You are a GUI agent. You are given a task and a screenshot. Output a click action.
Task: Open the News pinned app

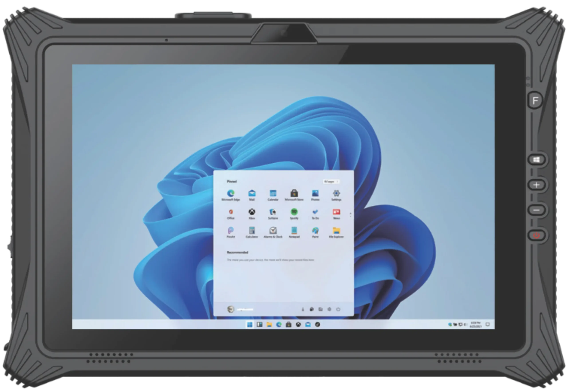coord(336,214)
